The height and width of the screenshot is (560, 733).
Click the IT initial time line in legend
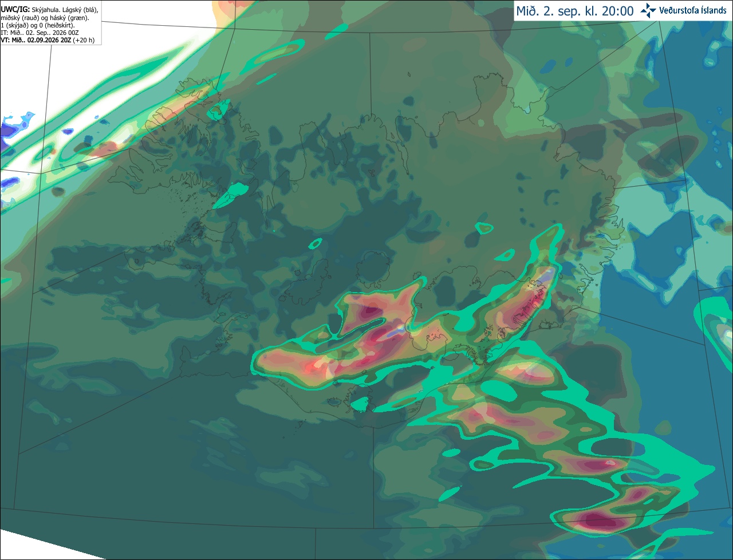40,33
